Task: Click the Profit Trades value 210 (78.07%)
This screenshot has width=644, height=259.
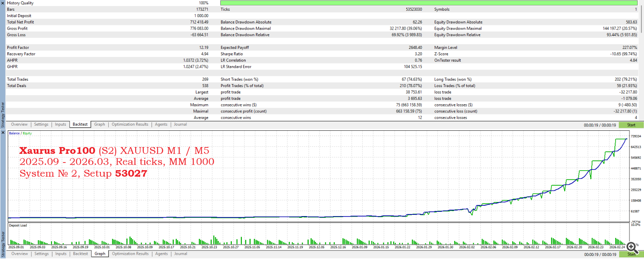Action: click(x=410, y=86)
